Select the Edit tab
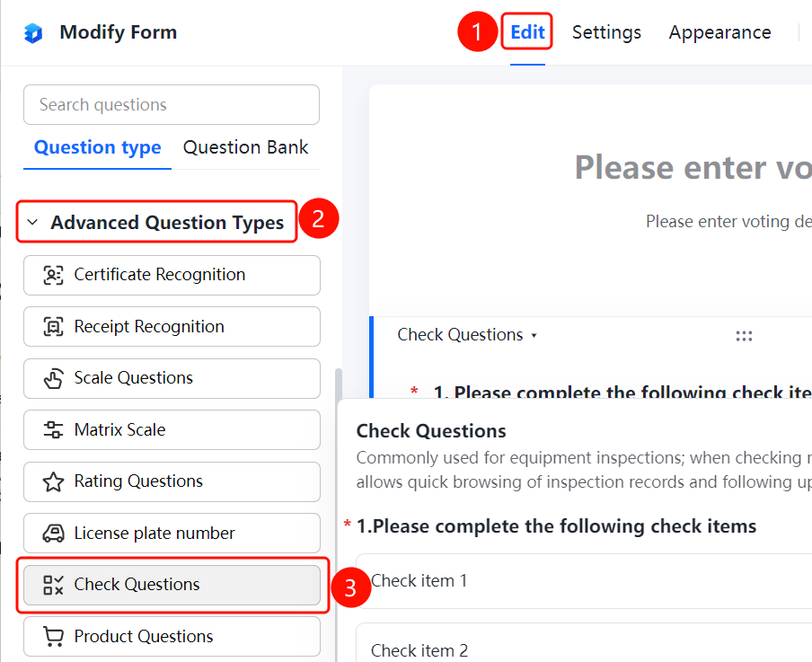The width and height of the screenshot is (812, 662). coord(527,32)
